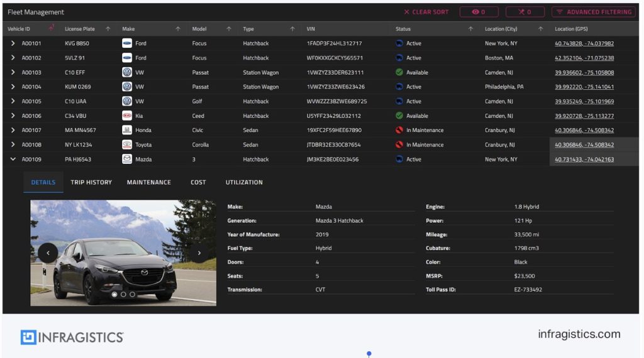
Task: Open the Maintenance tab
Action: (148, 182)
